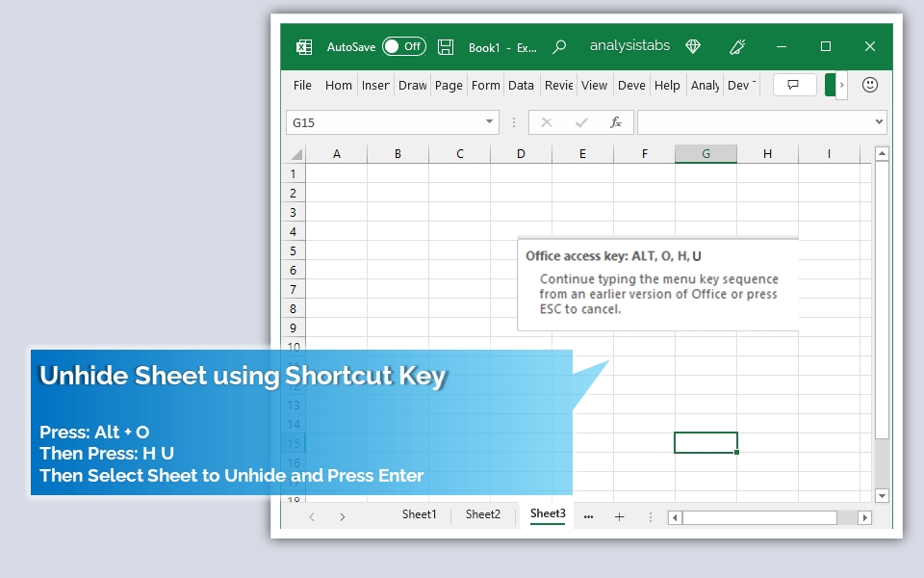Click the Comments speech bubble icon
This screenshot has height=578, width=924.
[x=794, y=85]
